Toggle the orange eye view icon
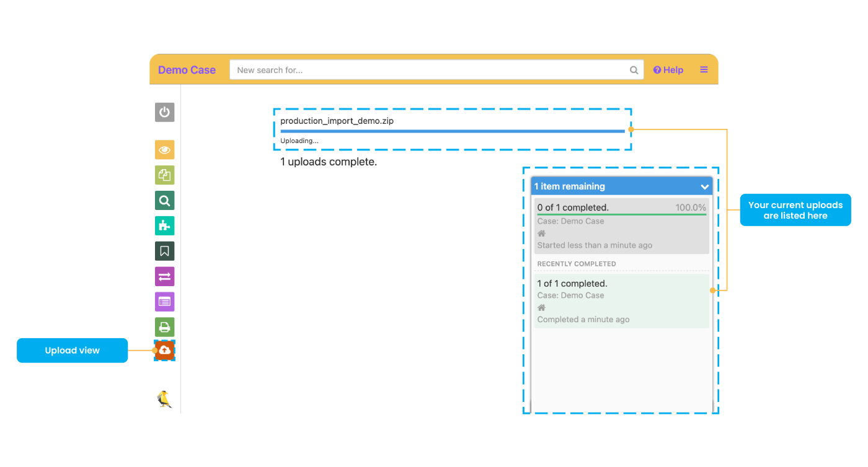868x467 pixels. pyautogui.click(x=164, y=149)
